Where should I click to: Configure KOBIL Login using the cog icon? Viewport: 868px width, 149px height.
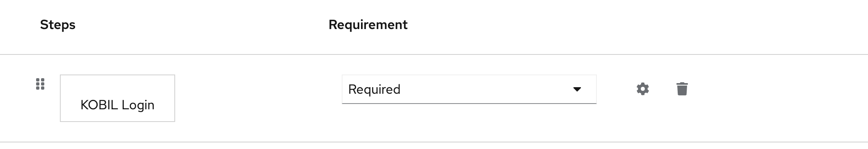(642, 89)
